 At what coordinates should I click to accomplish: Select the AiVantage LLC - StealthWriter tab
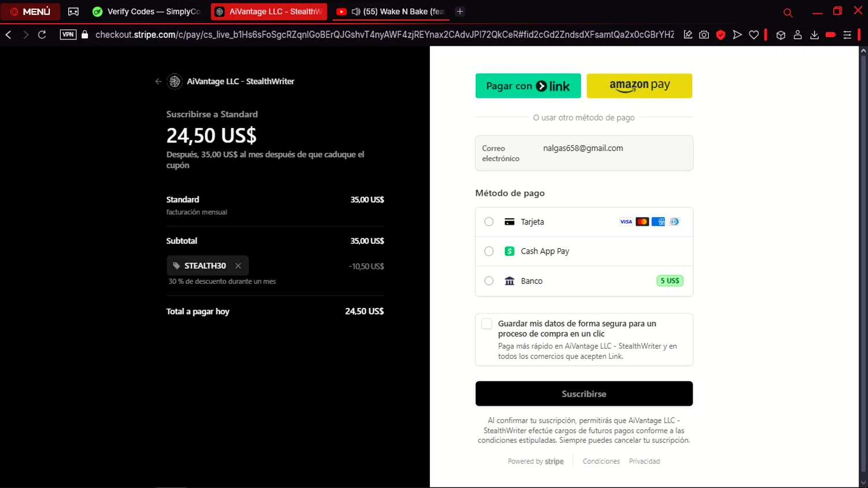269,12
